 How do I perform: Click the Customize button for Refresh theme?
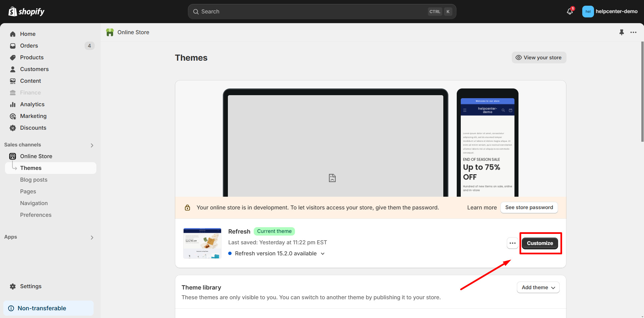540,243
